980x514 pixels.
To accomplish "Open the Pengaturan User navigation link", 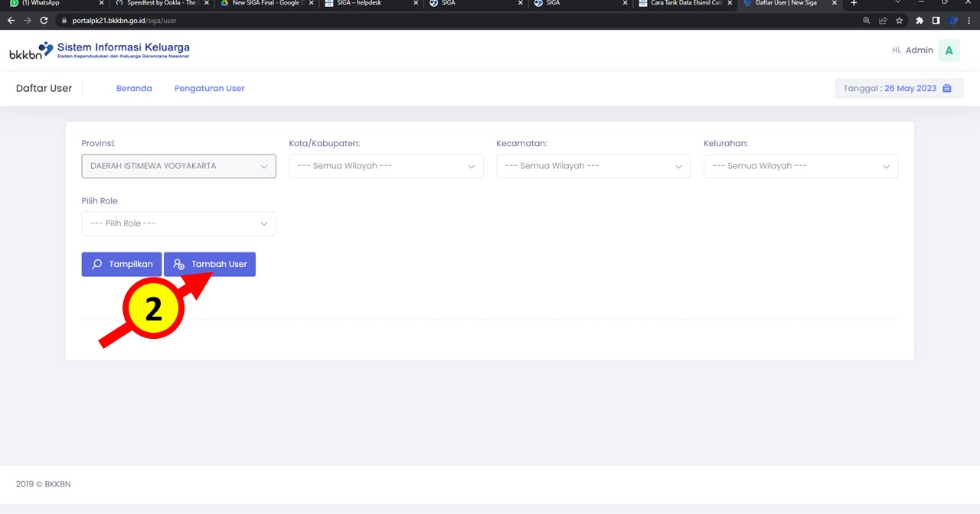I will click(x=209, y=88).
